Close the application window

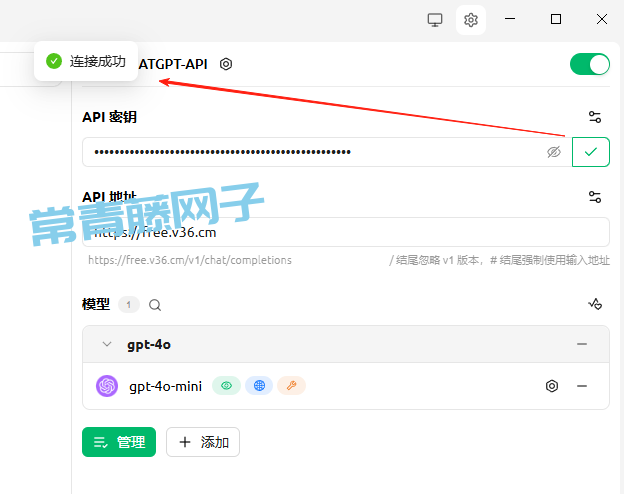pyautogui.click(x=602, y=19)
